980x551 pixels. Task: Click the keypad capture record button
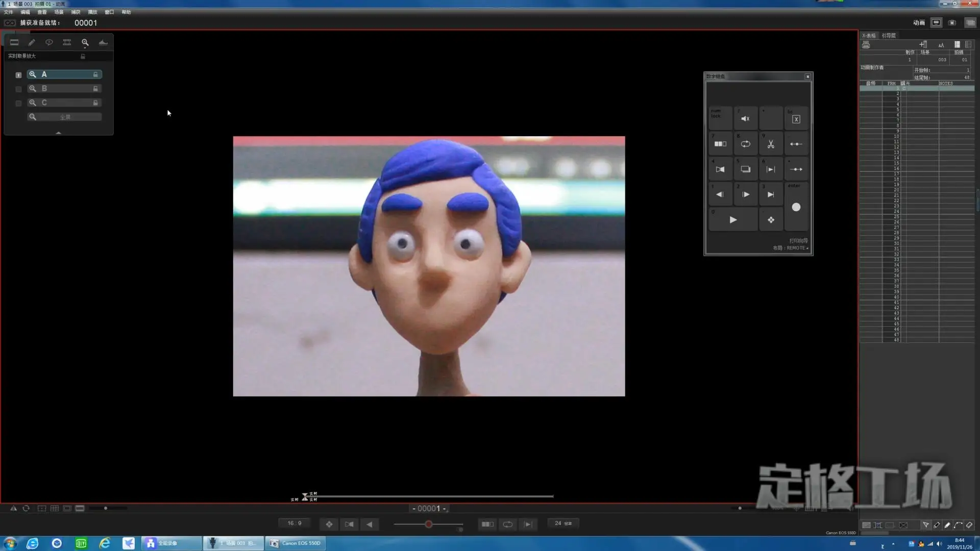(796, 207)
